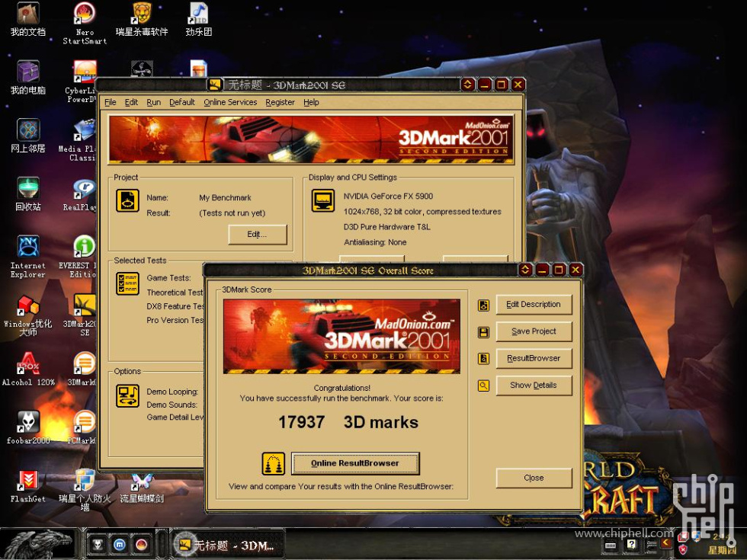This screenshot has height=560, width=747.
Task: Open the Register menu
Action: pos(281,102)
